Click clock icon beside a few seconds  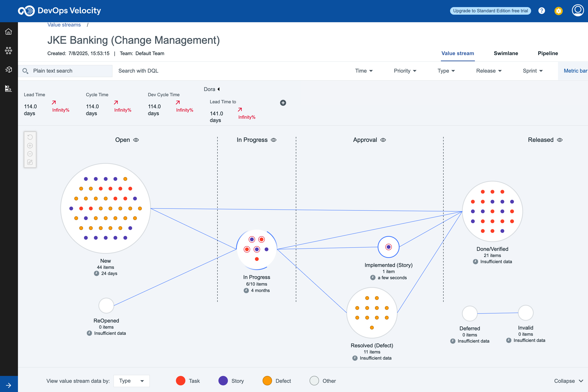[373, 278]
